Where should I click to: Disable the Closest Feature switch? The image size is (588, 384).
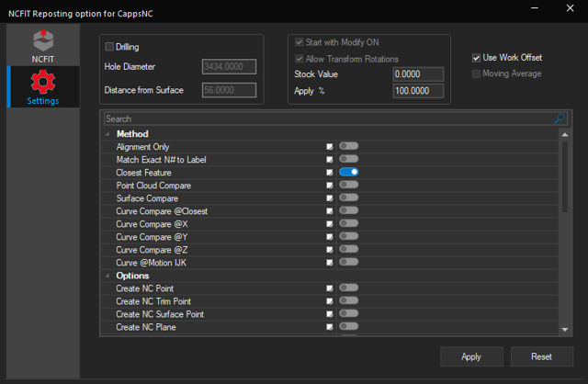click(349, 172)
